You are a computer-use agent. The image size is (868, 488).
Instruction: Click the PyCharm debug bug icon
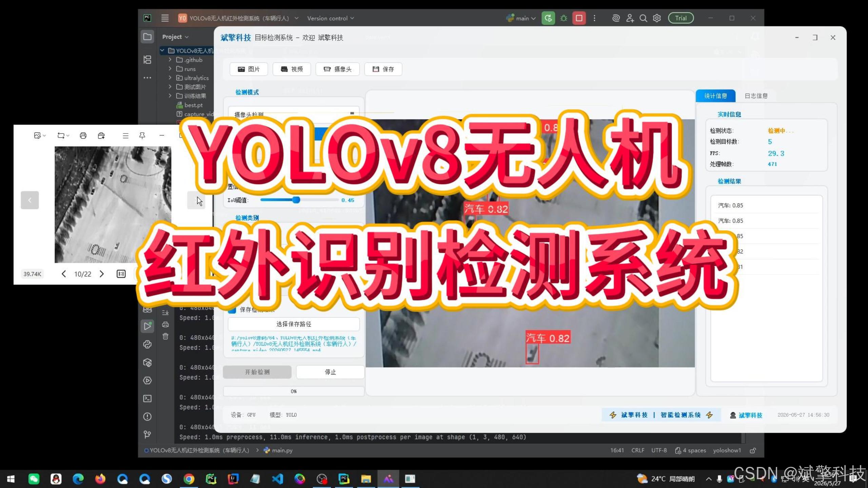[564, 18]
